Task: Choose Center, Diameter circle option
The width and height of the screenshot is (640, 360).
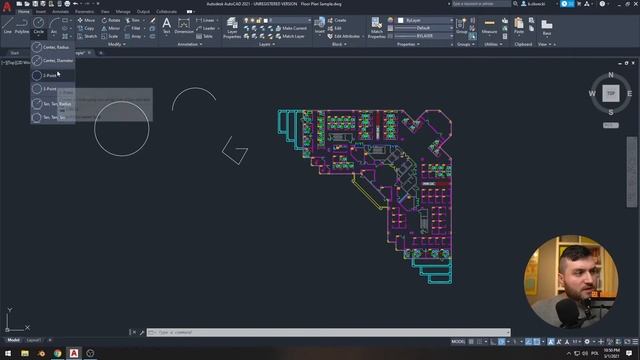Action: click(53, 60)
